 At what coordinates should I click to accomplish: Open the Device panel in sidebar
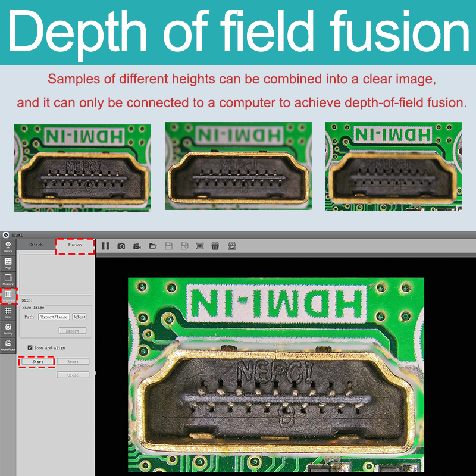[x=8, y=247]
